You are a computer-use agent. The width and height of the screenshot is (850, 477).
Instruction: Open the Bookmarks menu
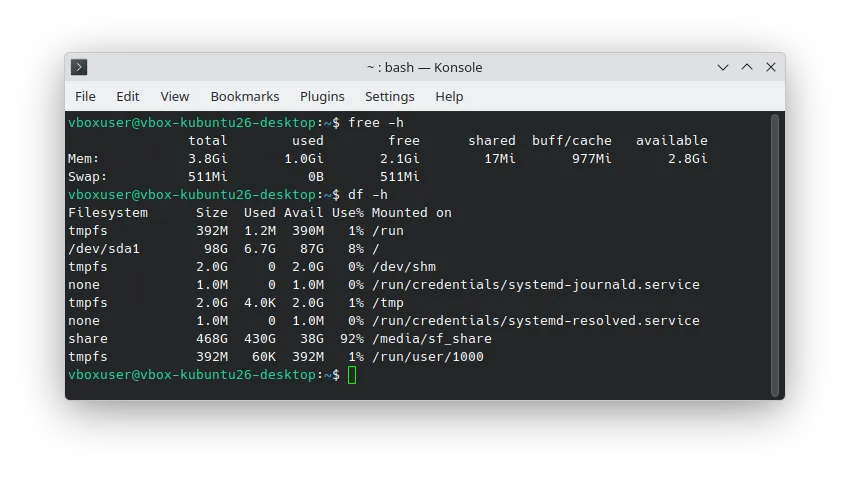pyautogui.click(x=244, y=96)
